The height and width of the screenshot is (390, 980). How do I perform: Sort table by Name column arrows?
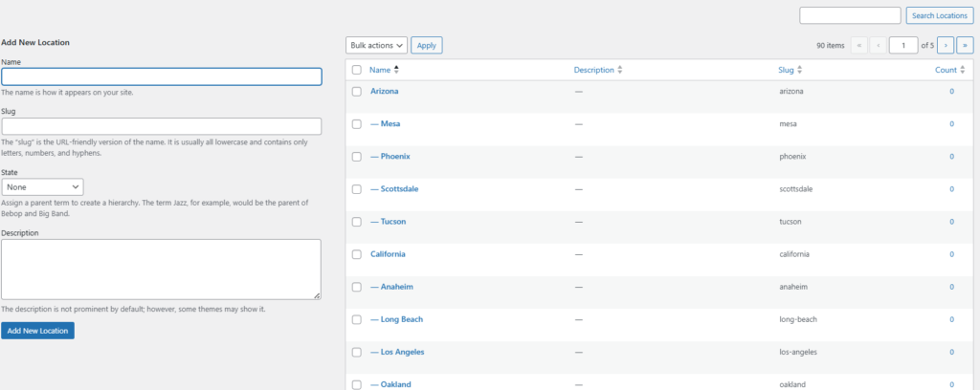[x=395, y=70]
